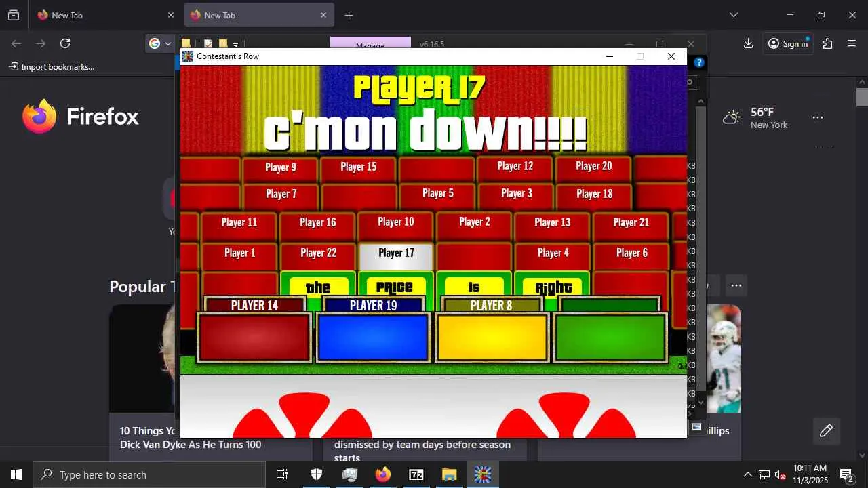The height and width of the screenshot is (488, 868).
Task: Reload the current Firefox page
Action: click(x=65, y=43)
